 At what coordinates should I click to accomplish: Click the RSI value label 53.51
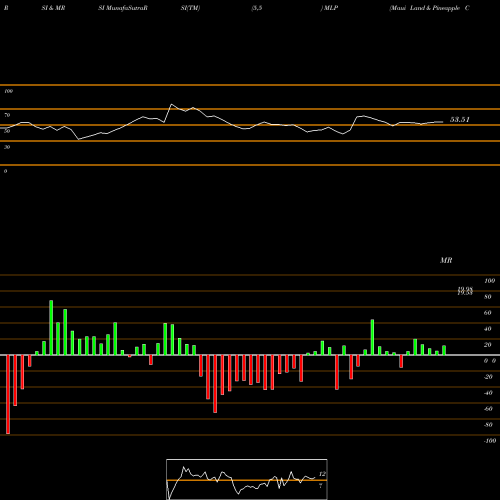(460, 120)
